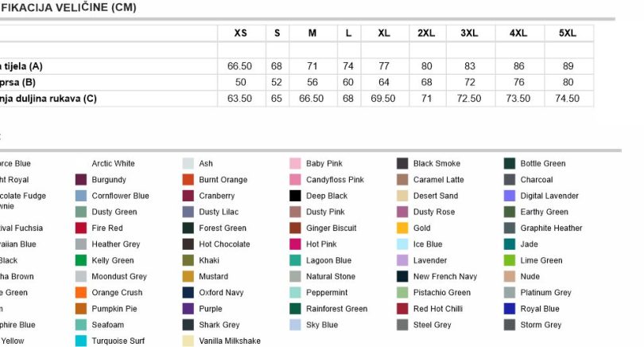Viewport: 644px width, 347px height.
Task: Click the Royal Blue color swatch
Action: [510, 309]
